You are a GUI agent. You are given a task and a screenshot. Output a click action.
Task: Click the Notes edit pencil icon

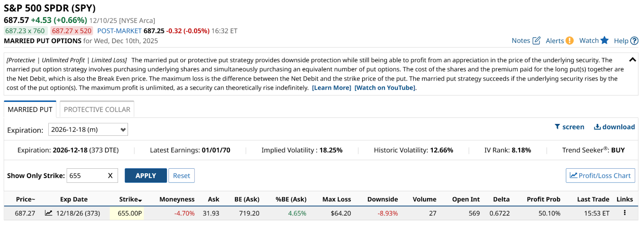[x=536, y=41]
